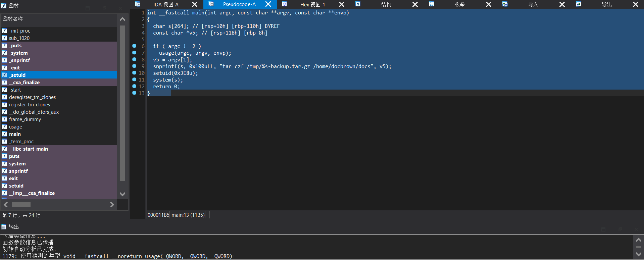The height and width of the screenshot is (260, 644).
Task: Switch to the 结构 tab
Action: point(386,4)
